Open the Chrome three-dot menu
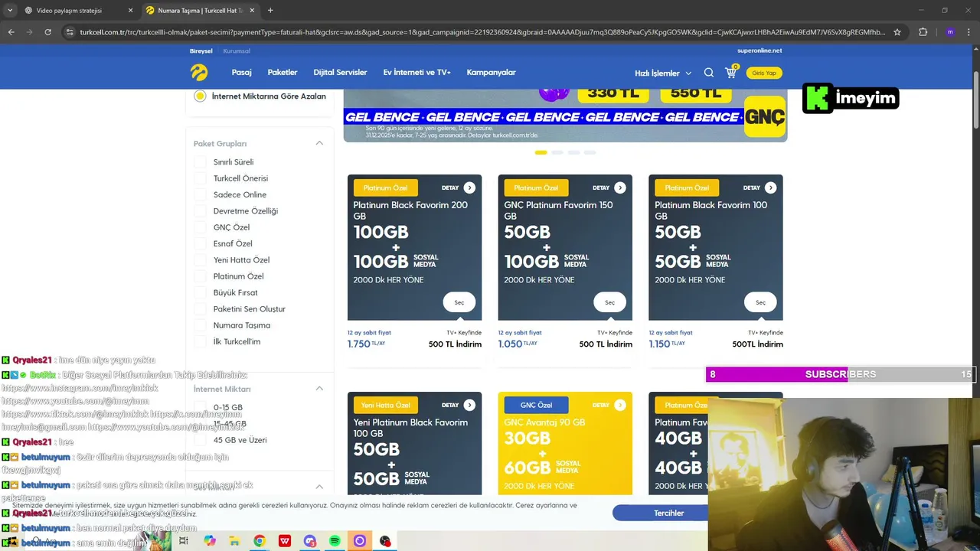 [x=969, y=32]
